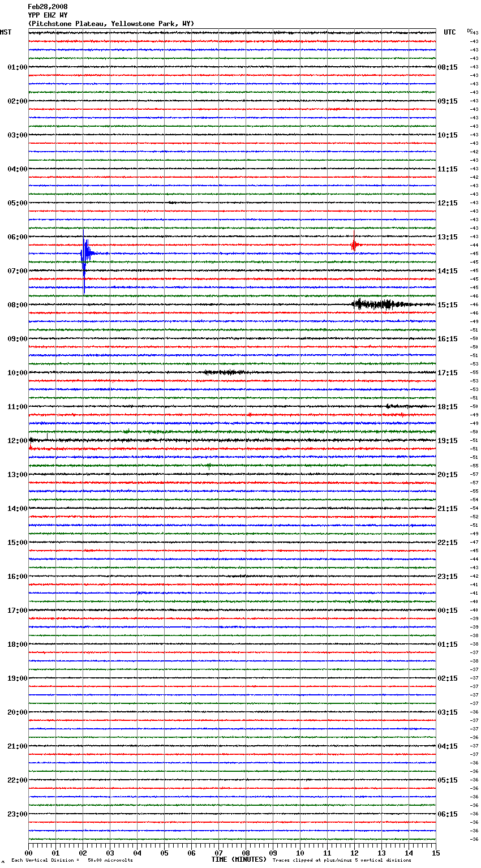Screen dimensions: 481x868
Task: Select the 22:00 MST time label
Action: pos(18,780)
